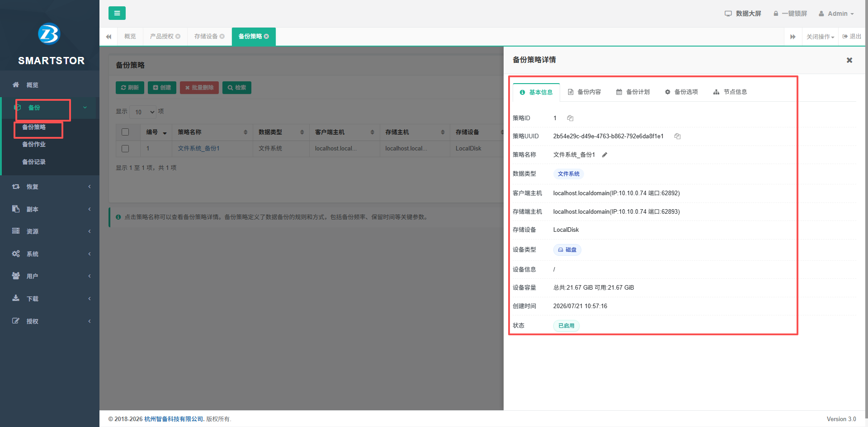
Task: Click the 检索 search button
Action: [237, 88]
